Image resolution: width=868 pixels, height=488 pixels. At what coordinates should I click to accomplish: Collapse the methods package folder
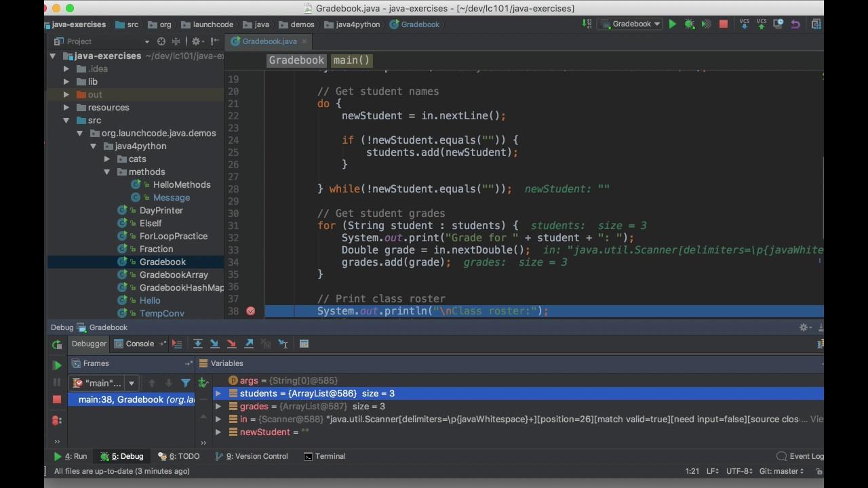(x=107, y=171)
